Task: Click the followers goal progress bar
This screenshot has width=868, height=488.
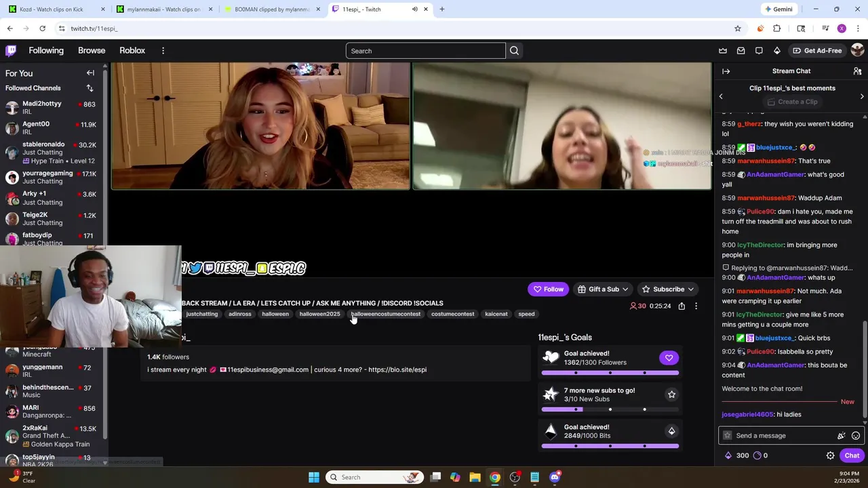Action: pos(610,373)
